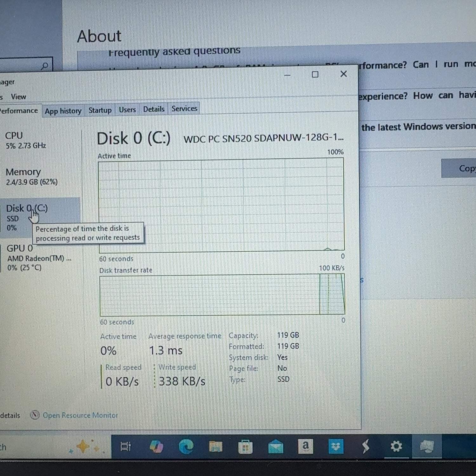Viewport: 476px width, 476px height.
Task: Select Disk 0 (C:) in the sidebar
Action: pos(40,218)
